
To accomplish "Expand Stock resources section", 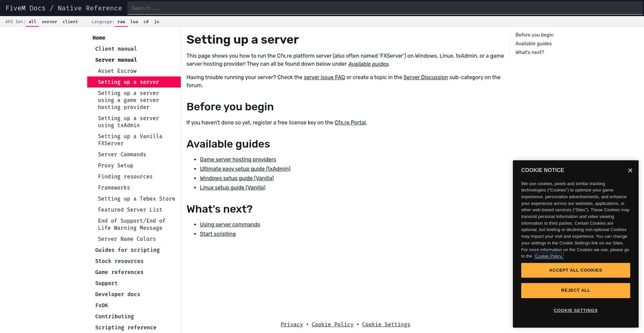I will 119,261.
